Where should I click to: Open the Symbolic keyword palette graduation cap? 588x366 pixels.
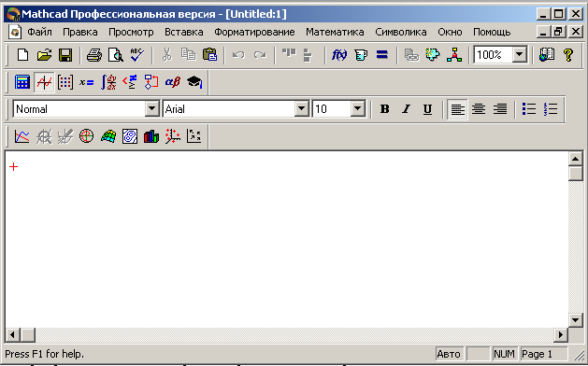tap(194, 82)
